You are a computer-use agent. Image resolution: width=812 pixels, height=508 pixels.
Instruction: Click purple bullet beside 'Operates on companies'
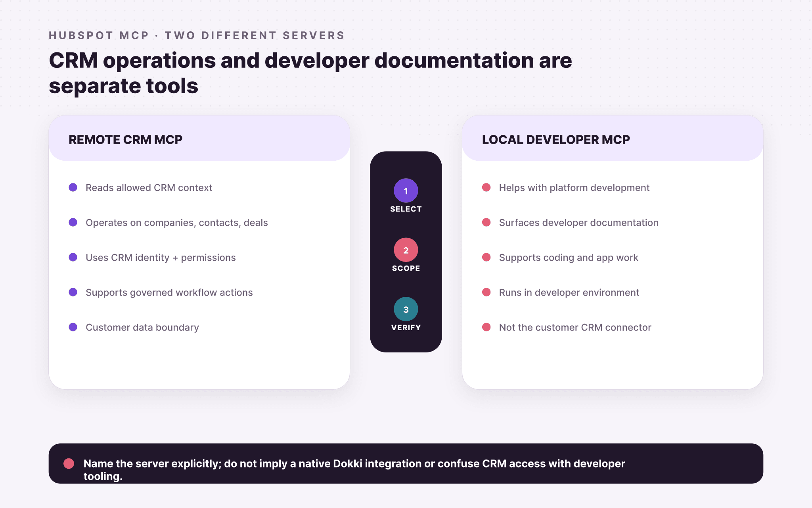(x=73, y=222)
